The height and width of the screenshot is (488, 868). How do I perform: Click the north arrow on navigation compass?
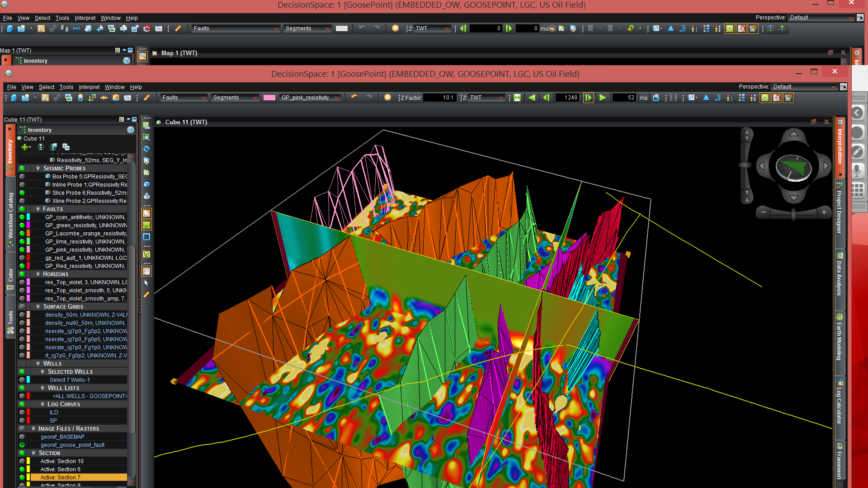click(x=794, y=133)
